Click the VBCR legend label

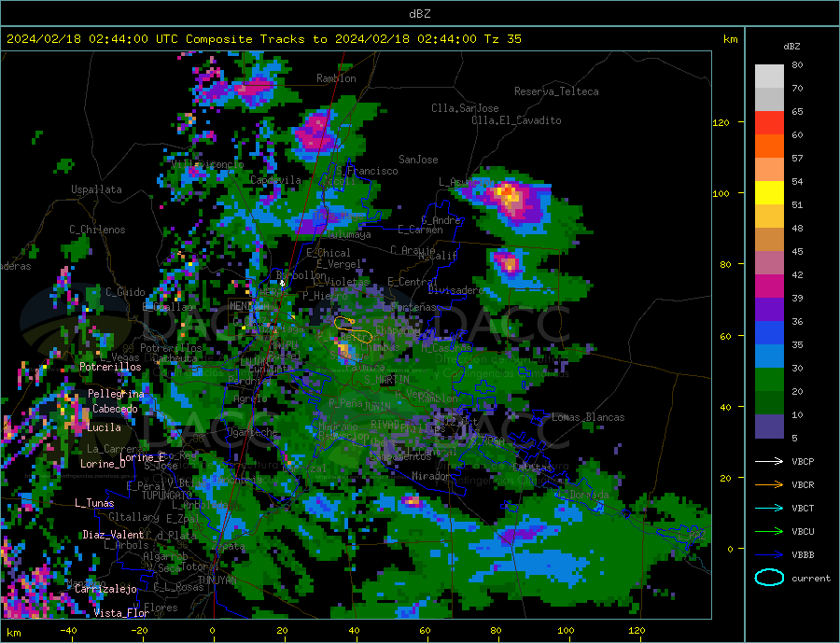point(803,485)
